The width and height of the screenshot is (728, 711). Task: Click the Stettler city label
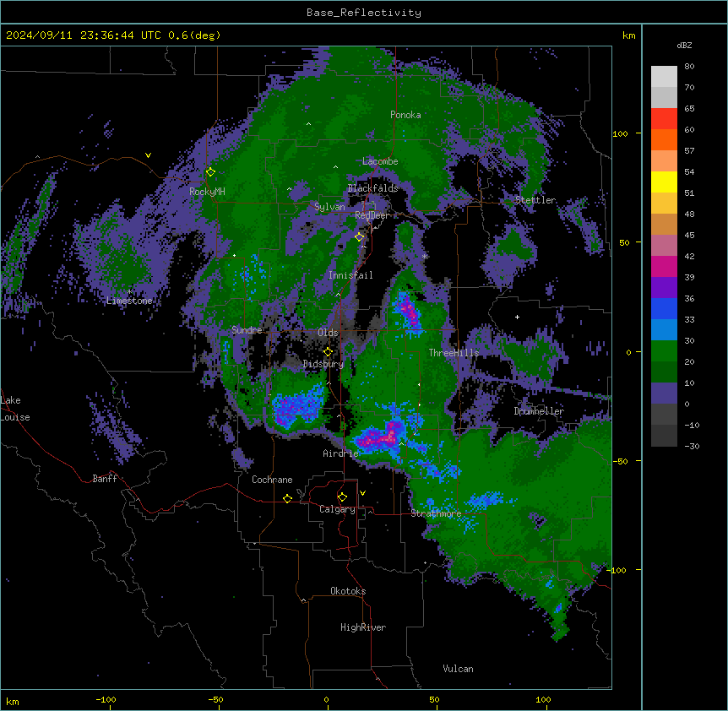point(535,200)
